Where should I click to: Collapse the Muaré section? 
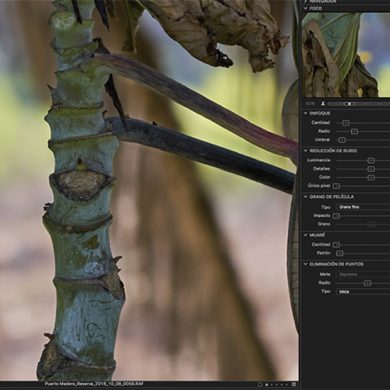click(x=305, y=235)
